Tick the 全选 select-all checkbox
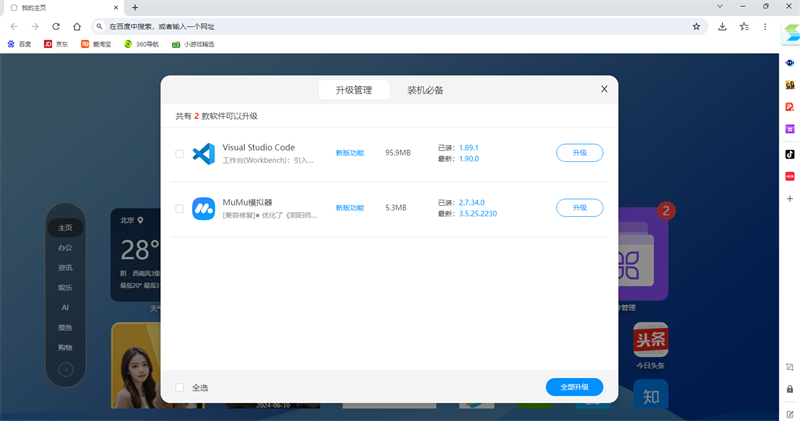 coord(180,387)
